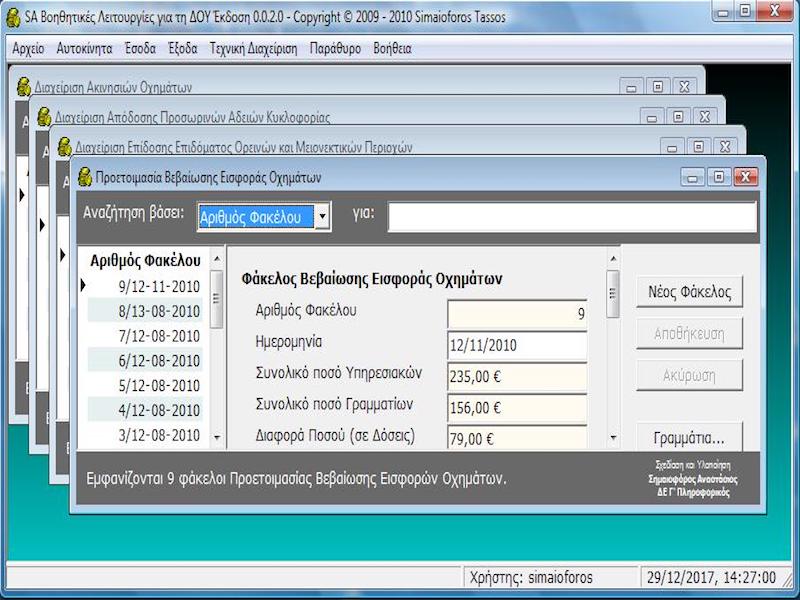800x600 pixels.
Task: Click the Αριθμός Φακέλου field showing 9
Action: (x=517, y=313)
